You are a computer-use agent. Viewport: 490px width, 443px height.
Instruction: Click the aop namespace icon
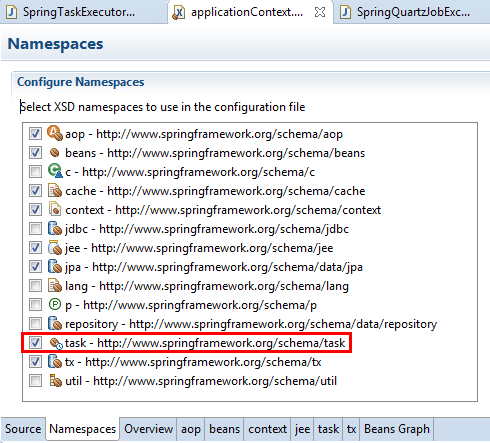coord(55,133)
